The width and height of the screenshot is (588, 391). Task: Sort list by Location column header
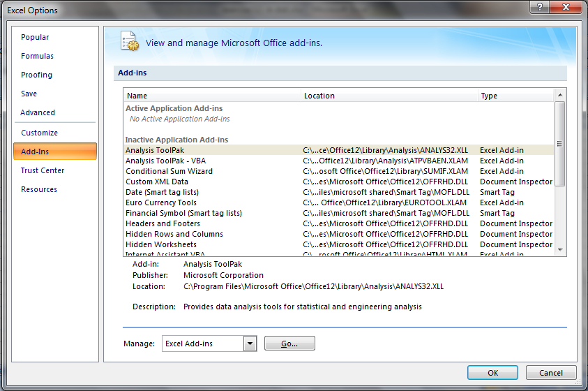click(x=389, y=96)
